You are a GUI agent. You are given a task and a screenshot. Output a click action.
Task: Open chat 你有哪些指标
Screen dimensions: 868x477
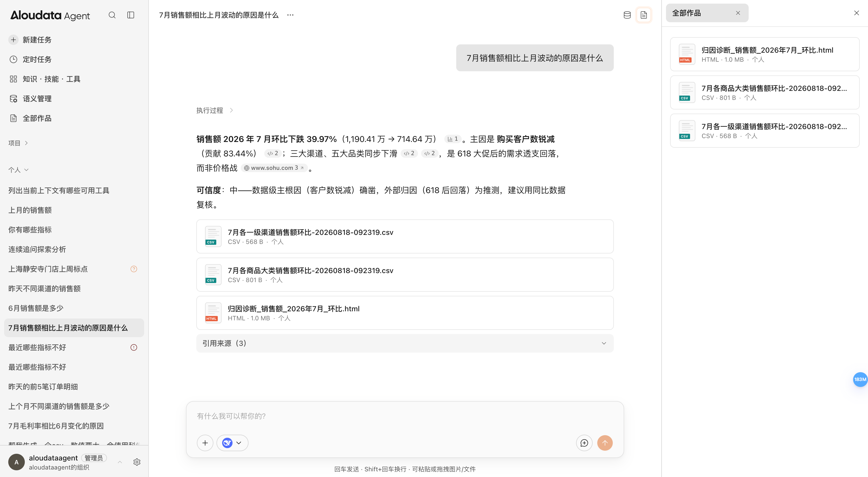click(30, 229)
